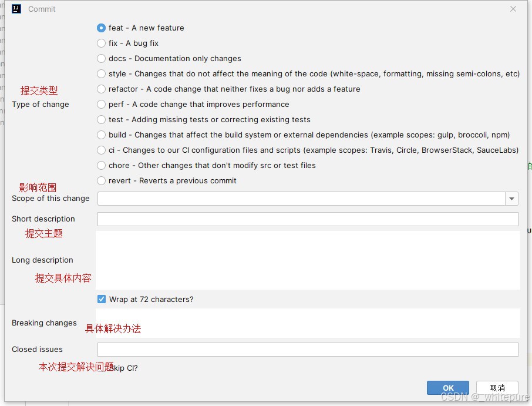Select the chore change type radio
Viewport: 532px width, 406px height.
coord(101,165)
